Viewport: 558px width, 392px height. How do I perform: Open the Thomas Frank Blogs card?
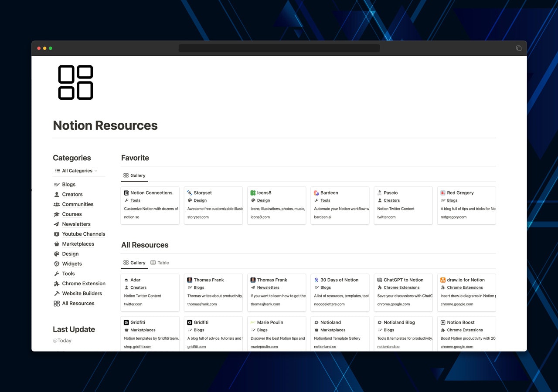213,292
